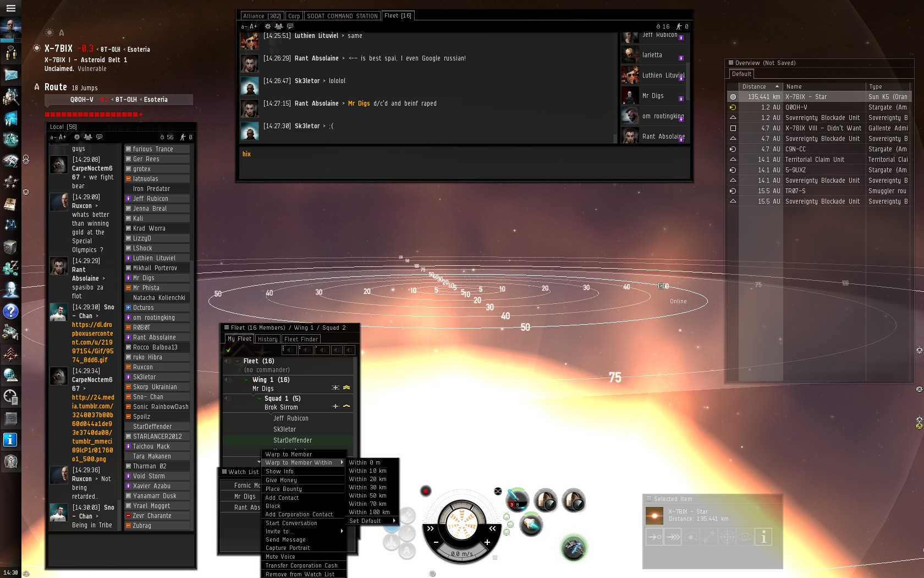Open the globe icon in the sidebar
The width and height of the screenshot is (924, 578).
(10, 375)
